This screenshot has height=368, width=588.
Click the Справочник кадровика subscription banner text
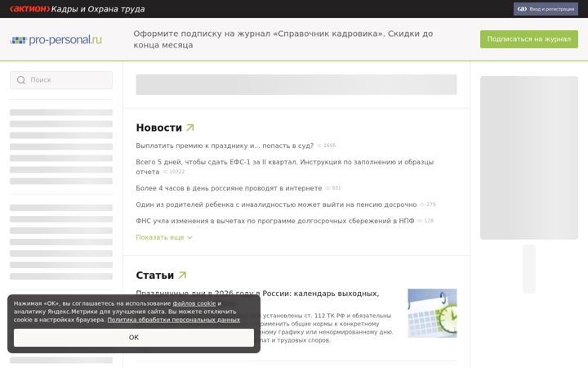pos(283,39)
